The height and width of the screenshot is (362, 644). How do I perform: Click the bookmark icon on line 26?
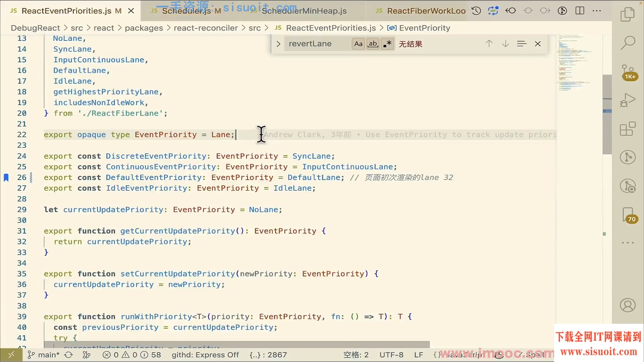[6, 177]
